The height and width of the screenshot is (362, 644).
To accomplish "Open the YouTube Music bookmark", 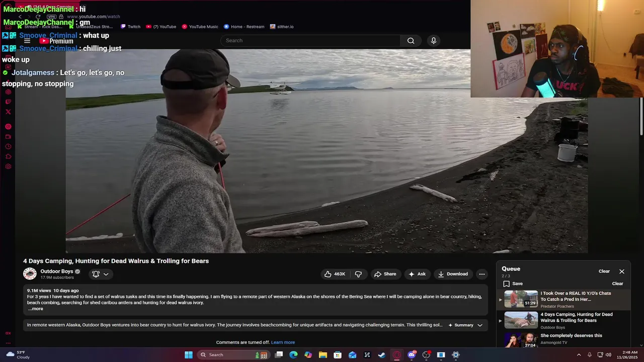I will click(200, 27).
